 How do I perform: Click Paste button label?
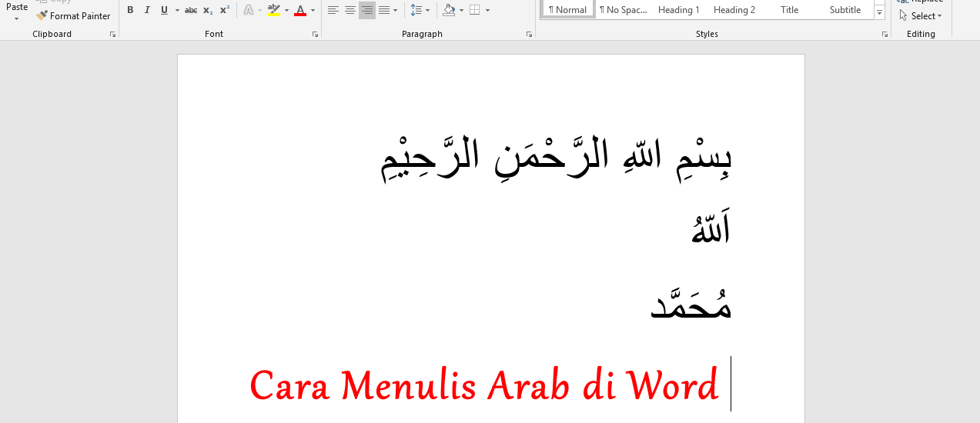click(x=17, y=7)
